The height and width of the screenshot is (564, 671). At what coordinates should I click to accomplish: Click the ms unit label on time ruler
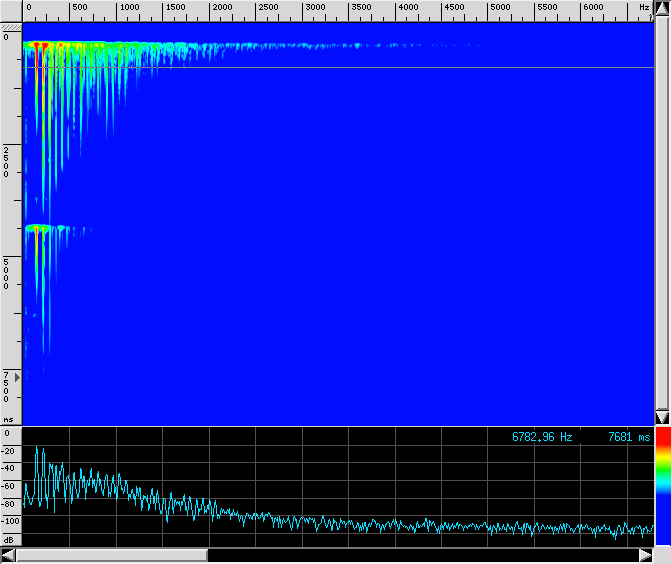[8, 420]
